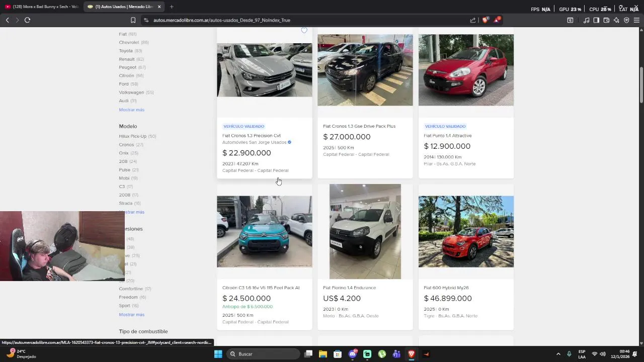Open Microsoft Store from taskbar
The height and width of the screenshot is (362, 644).
pos(338,354)
